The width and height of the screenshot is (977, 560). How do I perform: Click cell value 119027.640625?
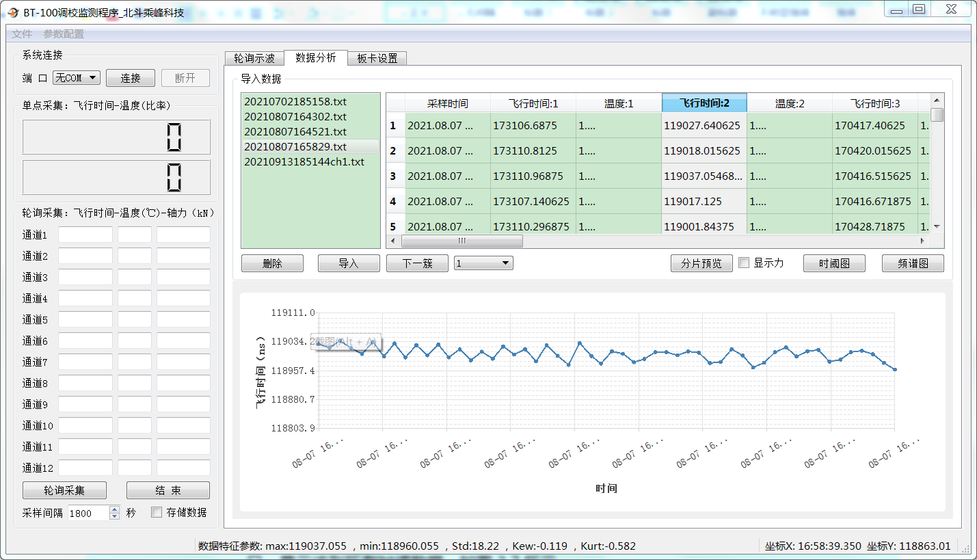[x=704, y=126]
